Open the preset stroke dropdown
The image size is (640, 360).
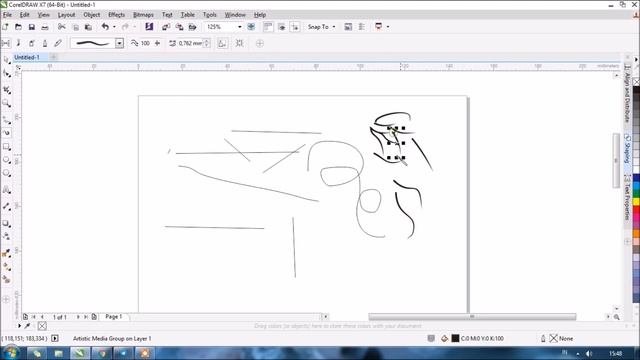pos(119,43)
